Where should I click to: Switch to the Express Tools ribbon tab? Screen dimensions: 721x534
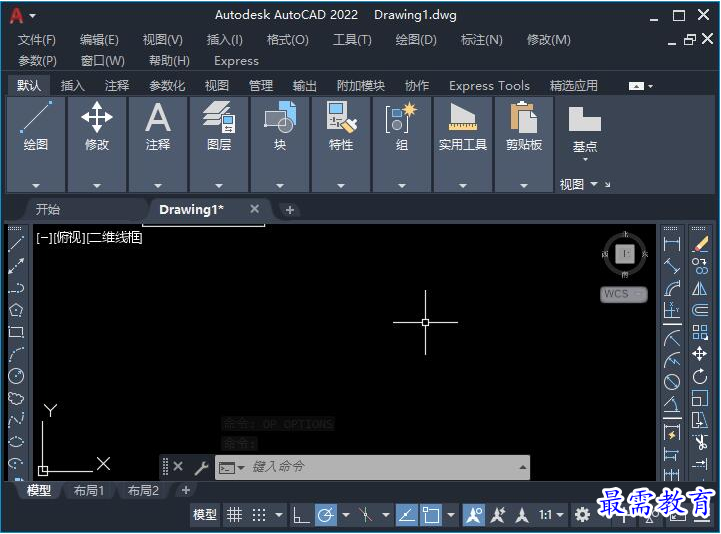click(x=489, y=86)
